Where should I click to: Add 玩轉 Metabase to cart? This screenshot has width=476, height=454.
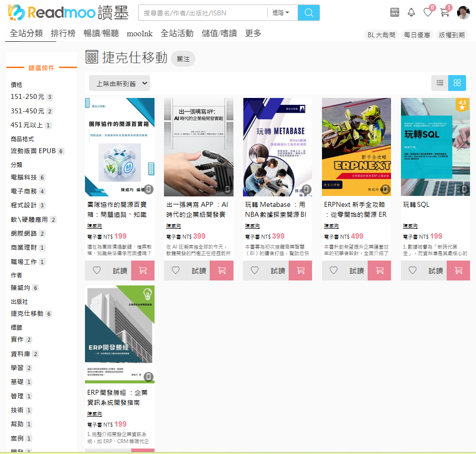[301, 271]
